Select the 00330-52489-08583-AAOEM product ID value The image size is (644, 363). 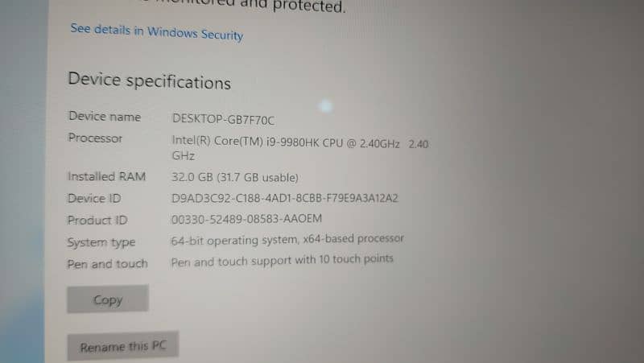246,219
